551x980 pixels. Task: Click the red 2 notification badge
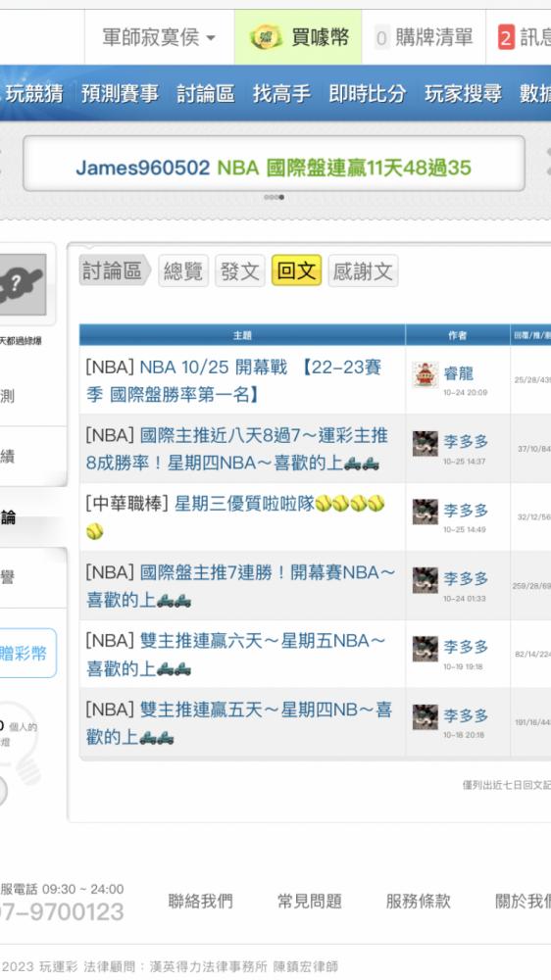coord(506,38)
